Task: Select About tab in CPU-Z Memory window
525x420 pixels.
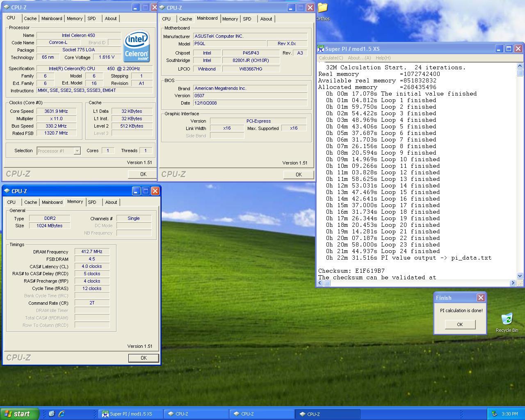Action: click(x=111, y=202)
